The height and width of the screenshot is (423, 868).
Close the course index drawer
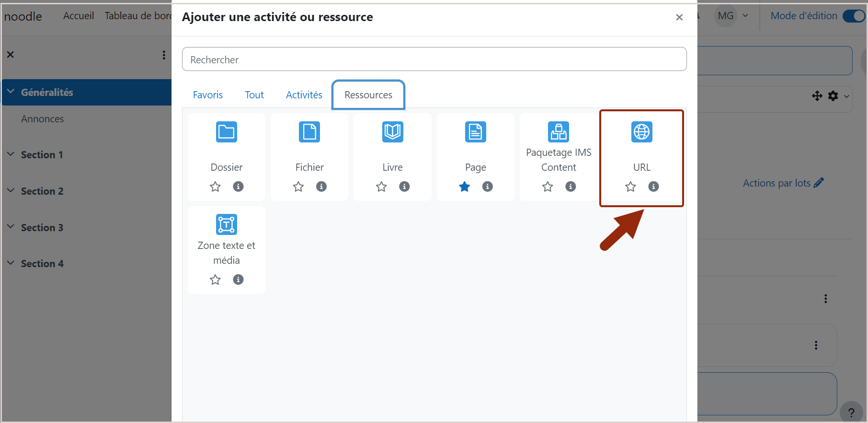(x=10, y=55)
